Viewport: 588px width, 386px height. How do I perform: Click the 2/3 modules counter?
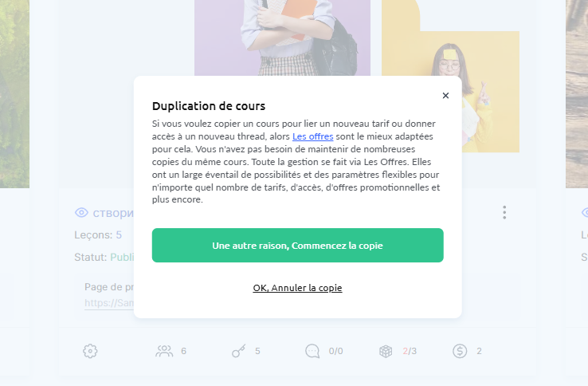click(410, 351)
